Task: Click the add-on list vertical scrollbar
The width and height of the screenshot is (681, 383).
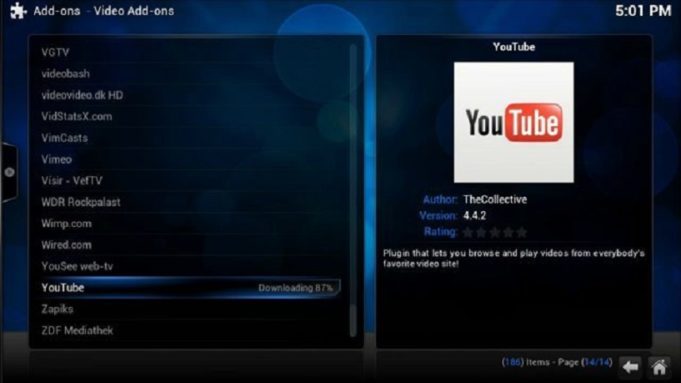Action: (x=353, y=191)
